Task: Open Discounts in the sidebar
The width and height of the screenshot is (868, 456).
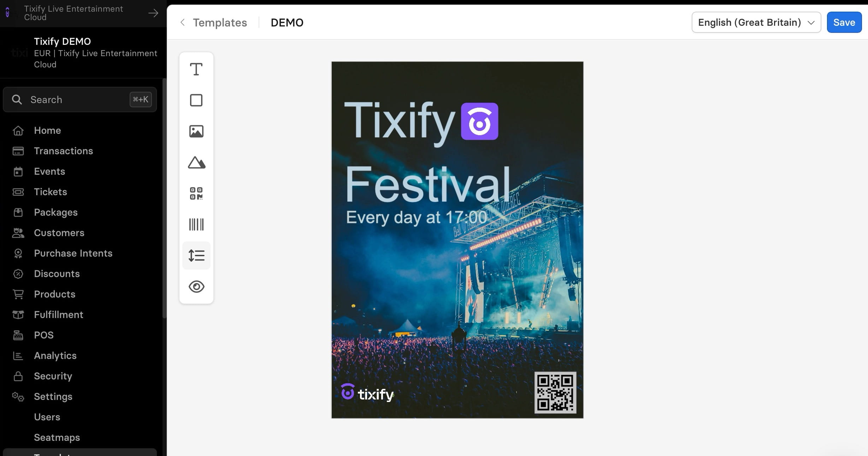Action: 57,274
